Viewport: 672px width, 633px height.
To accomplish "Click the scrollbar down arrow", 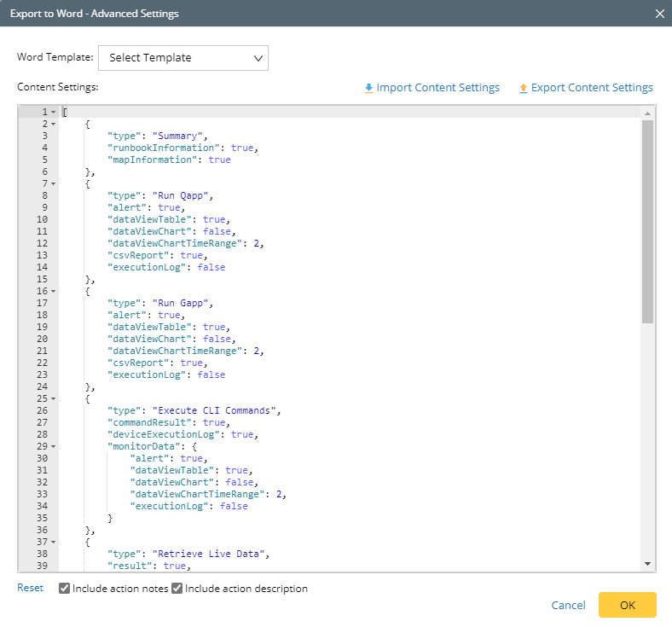I will pos(647,564).
